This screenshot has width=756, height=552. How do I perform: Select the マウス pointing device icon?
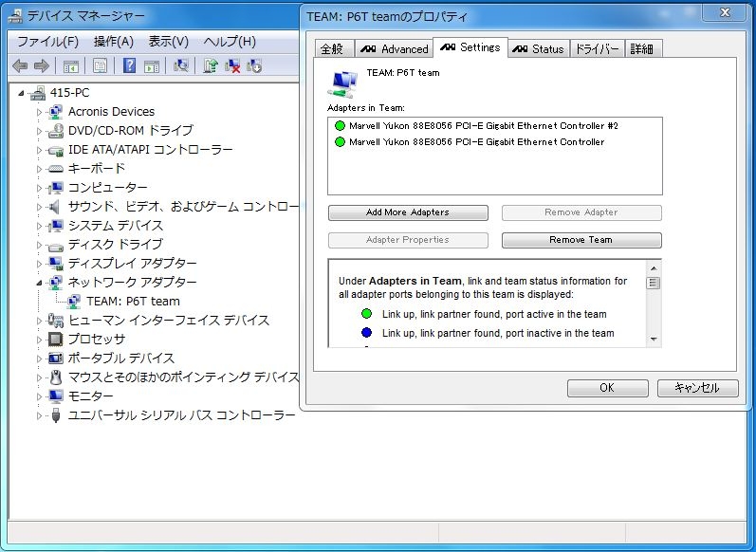56,377
